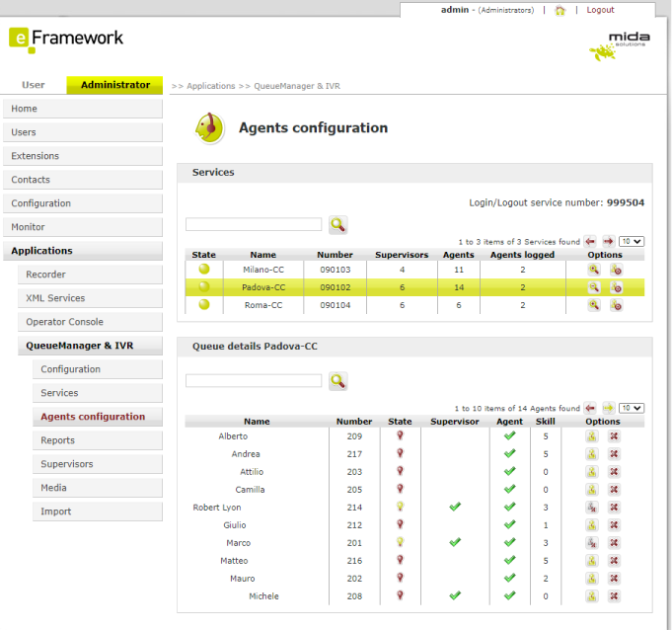View details of Roma-CC service

tap(594, 305)
